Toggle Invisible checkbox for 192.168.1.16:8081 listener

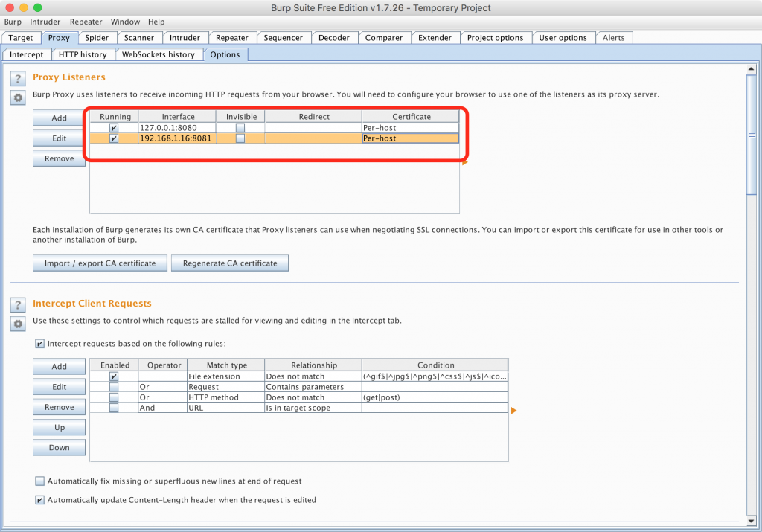pyautogui.click(x=240, y=138)
